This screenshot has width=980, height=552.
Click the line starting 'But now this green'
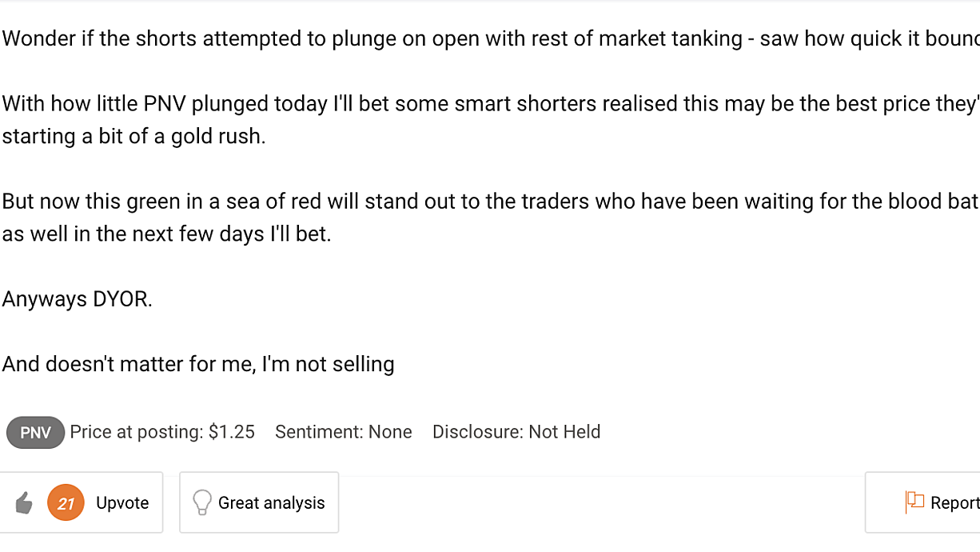point(490,201)
